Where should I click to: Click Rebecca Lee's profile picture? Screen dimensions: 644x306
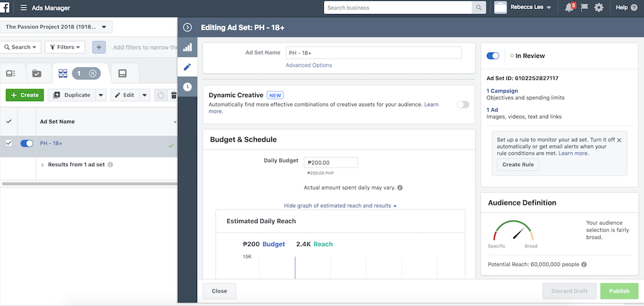click(500, 7)
